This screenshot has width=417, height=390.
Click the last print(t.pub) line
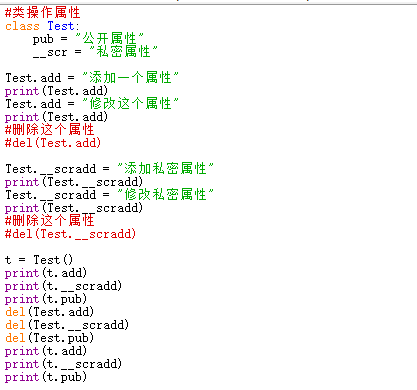point(46,377)
